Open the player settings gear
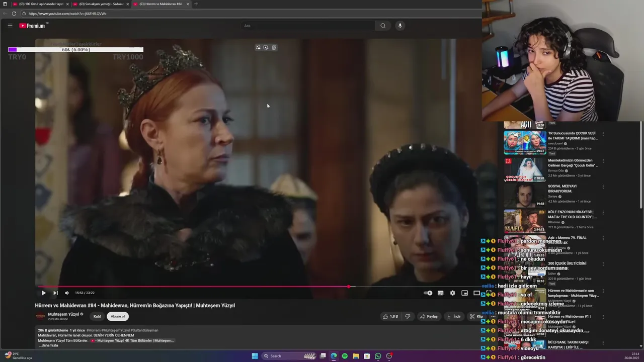This screenshot has height=362, width=644. click(452, 293)
